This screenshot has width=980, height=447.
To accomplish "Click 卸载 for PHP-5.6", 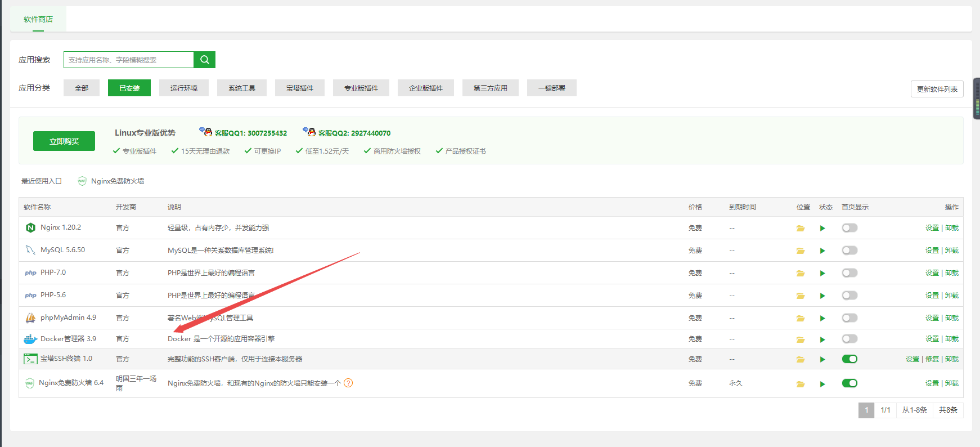I will [952, 296].
